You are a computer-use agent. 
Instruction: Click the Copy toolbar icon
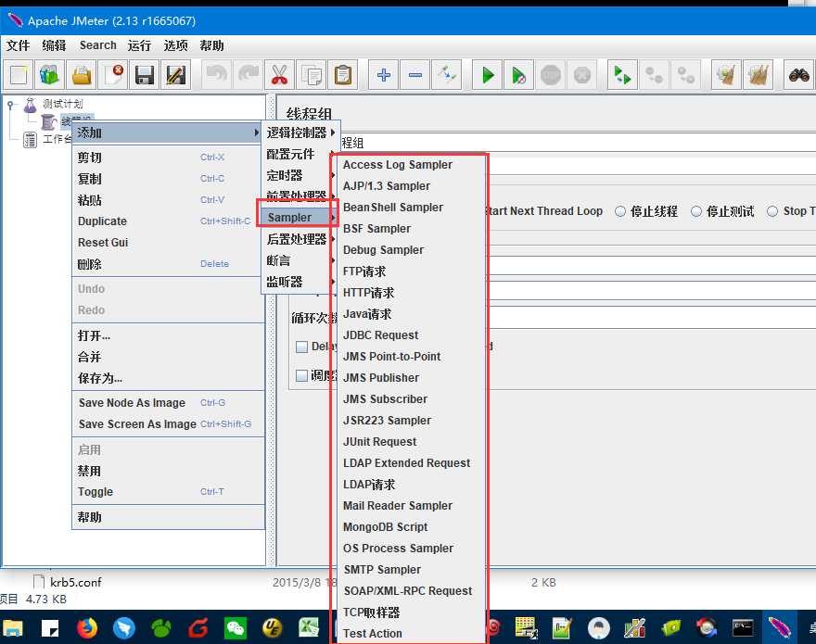(312, 75)
